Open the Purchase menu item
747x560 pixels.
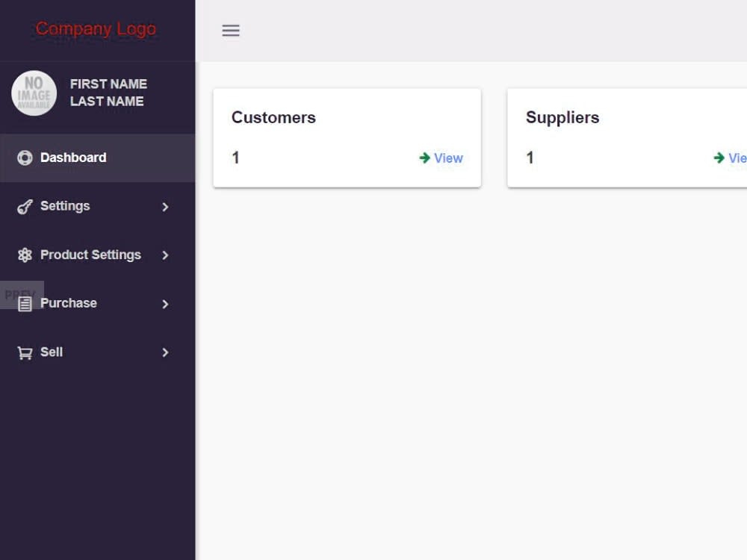(69, 303)
